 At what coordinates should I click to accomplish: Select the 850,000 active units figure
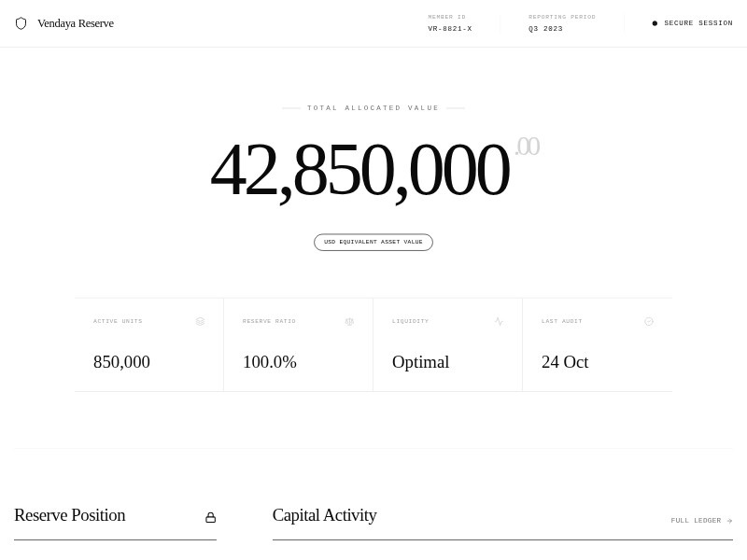click(x=121, y=362)
